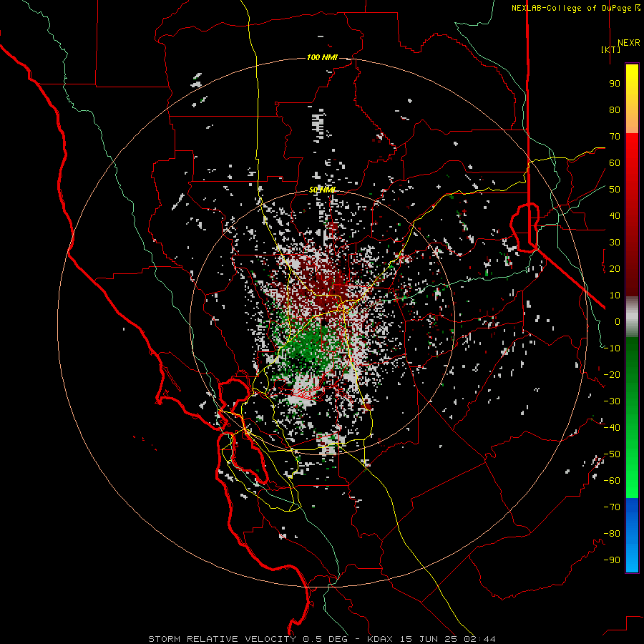This screenshot has height=644, width=644.
Task: Click the -20 value on the velocity scale
Action: coord(612,374)
